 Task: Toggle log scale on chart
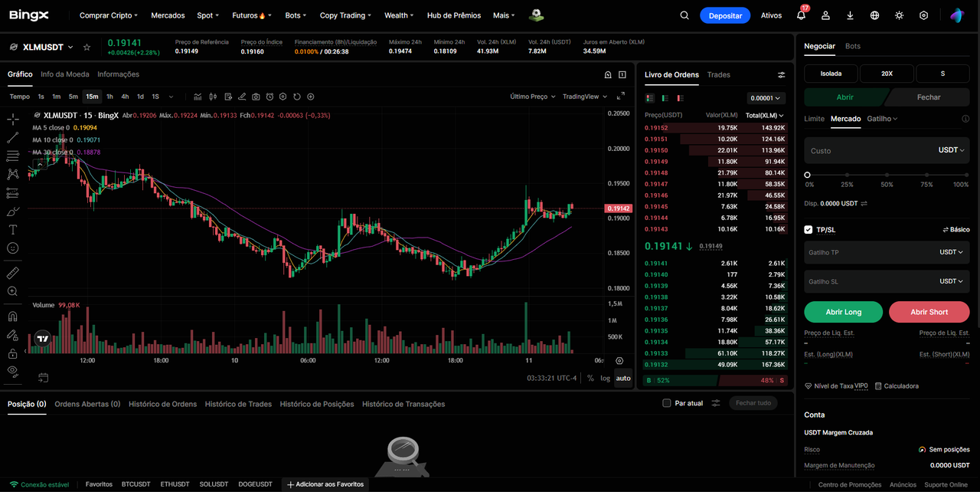(x=606, y=378)
